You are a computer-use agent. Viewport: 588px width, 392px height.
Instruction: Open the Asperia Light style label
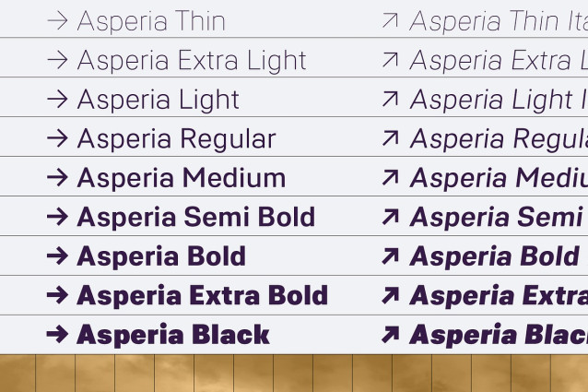[158, 100]
